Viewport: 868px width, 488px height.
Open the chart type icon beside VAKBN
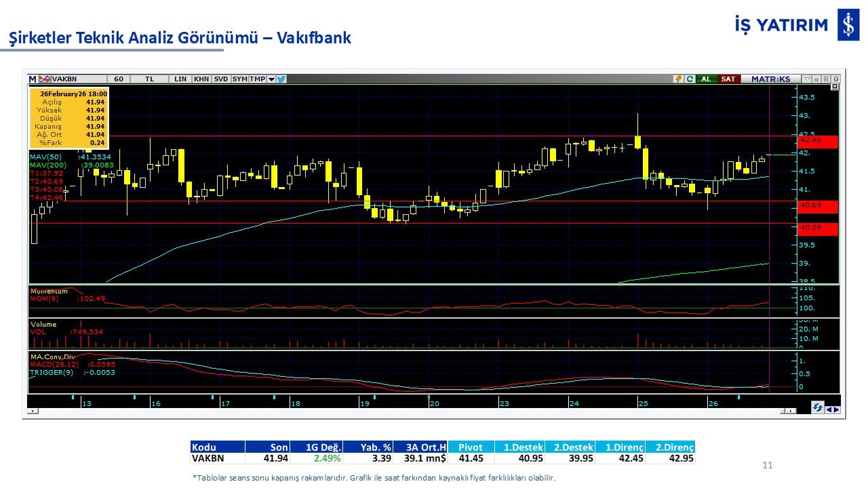click(x=45, y=79)
